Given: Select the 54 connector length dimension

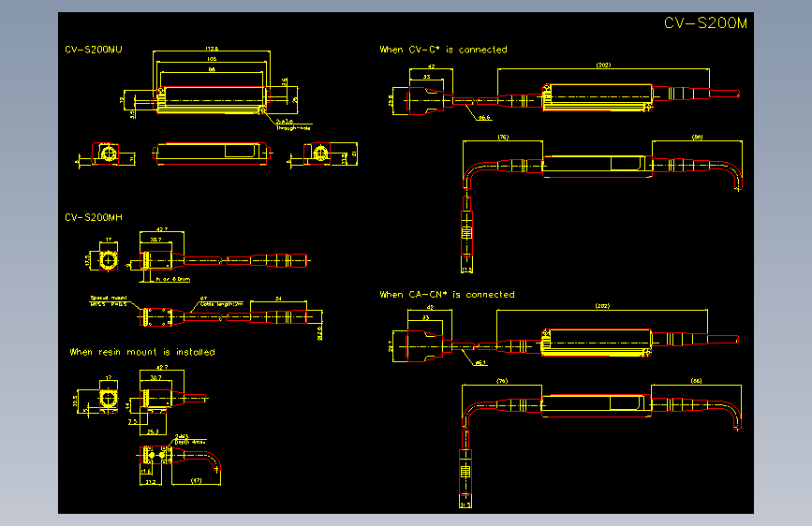Looking at the screenshot, I should tap(278, 299).
